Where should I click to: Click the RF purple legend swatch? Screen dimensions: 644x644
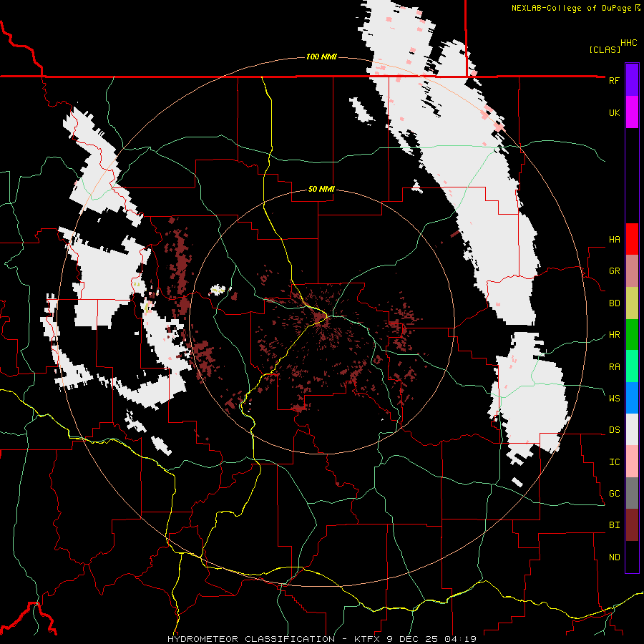pyautogui.click(x=632, y=80)
